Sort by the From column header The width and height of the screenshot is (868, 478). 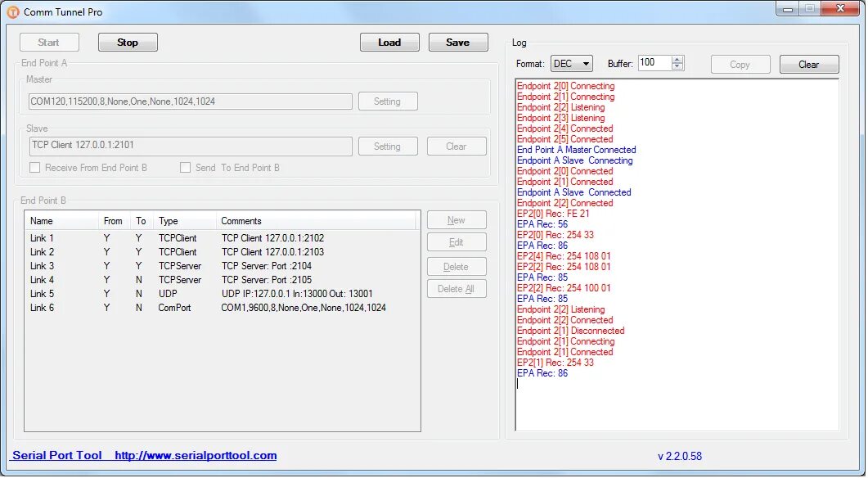click(x=114, y=220)
